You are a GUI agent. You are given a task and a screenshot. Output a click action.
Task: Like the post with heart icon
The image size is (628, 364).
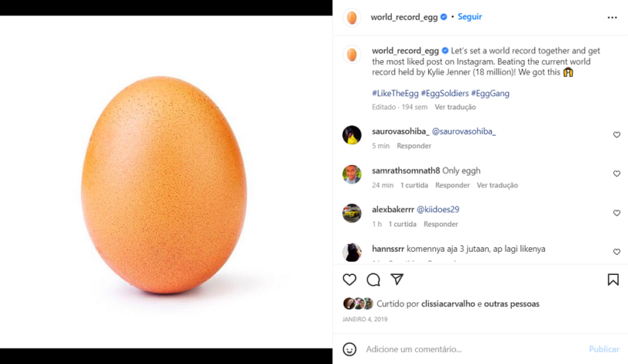pos(349,280)
